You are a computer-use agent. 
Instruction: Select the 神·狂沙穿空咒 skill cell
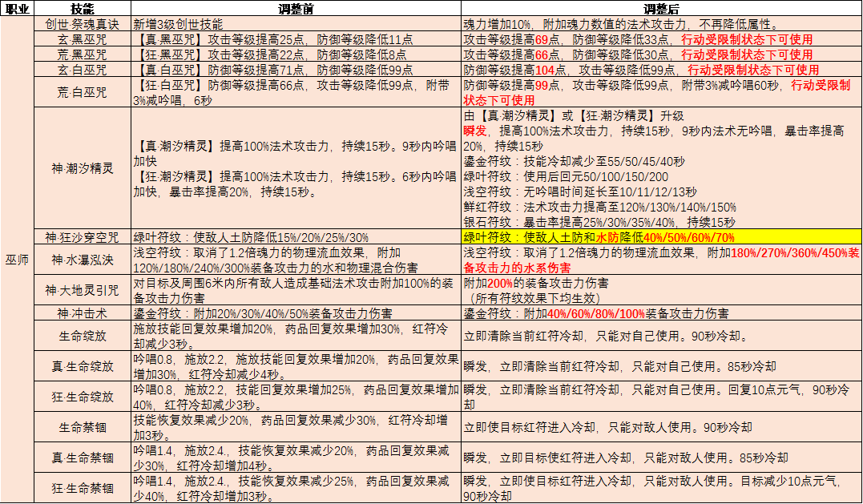click(83, 237)
